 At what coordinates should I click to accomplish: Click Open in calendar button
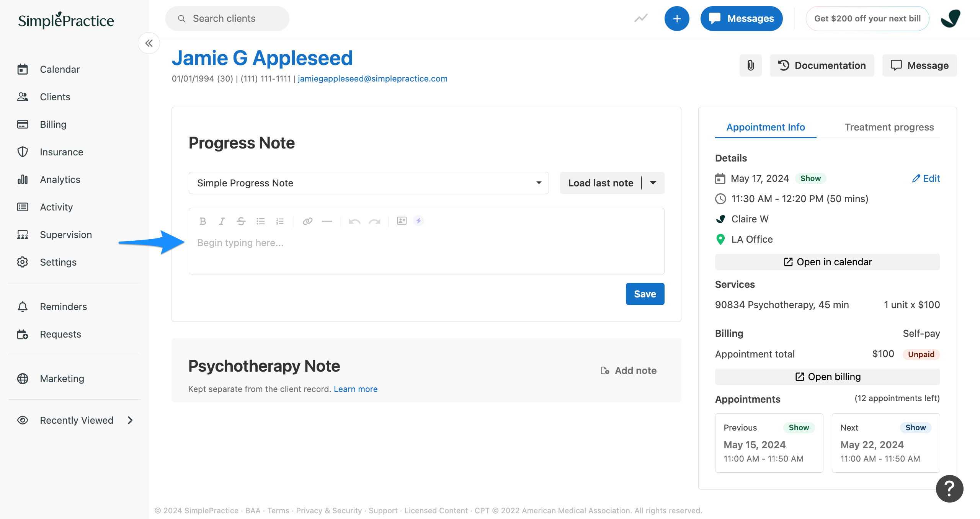pyautogui.click(x=828, y=262)
